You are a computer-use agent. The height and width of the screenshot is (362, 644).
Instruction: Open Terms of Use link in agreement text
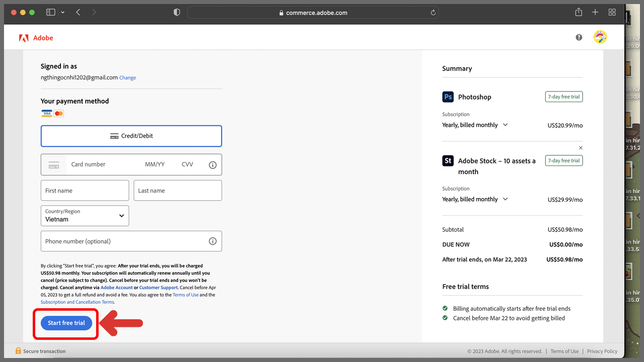186,295
